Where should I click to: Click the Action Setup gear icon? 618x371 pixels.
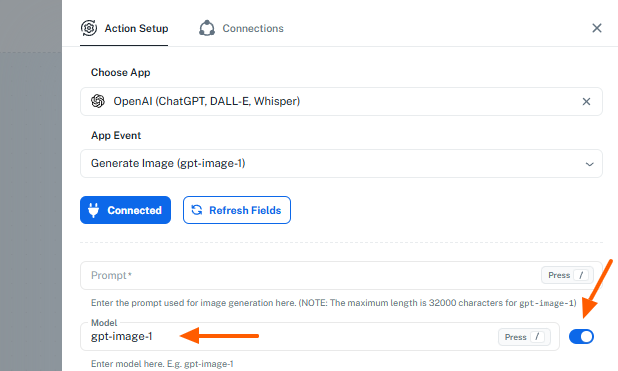coord(89,28)
